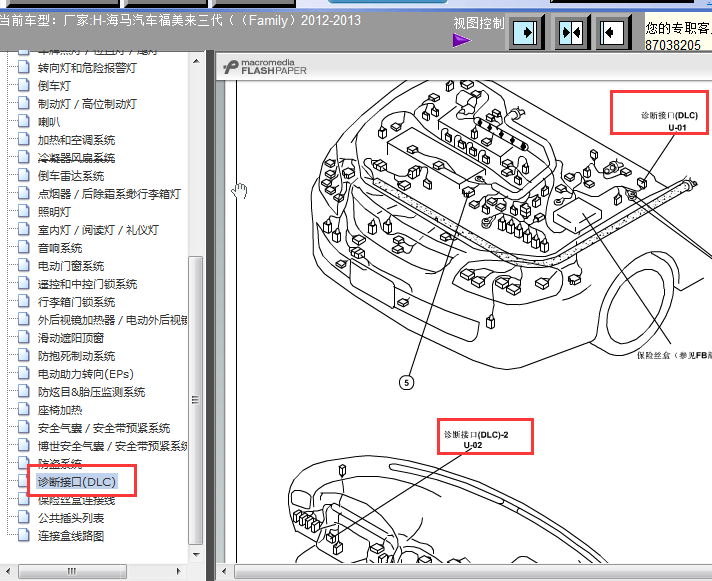Click the page icon beside 电动门窗系统
This screenshot has height=581, width=712.
pyautogui.click(x=24, y=265)
